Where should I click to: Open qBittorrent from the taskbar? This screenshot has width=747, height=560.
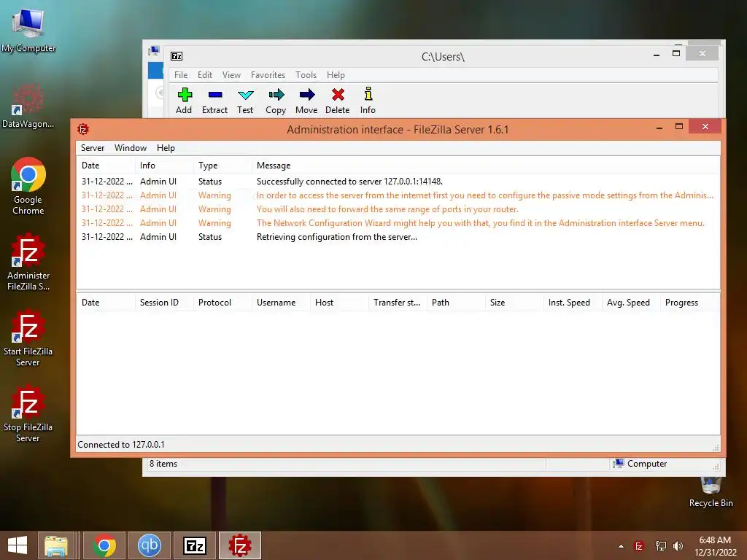(150, 545)
